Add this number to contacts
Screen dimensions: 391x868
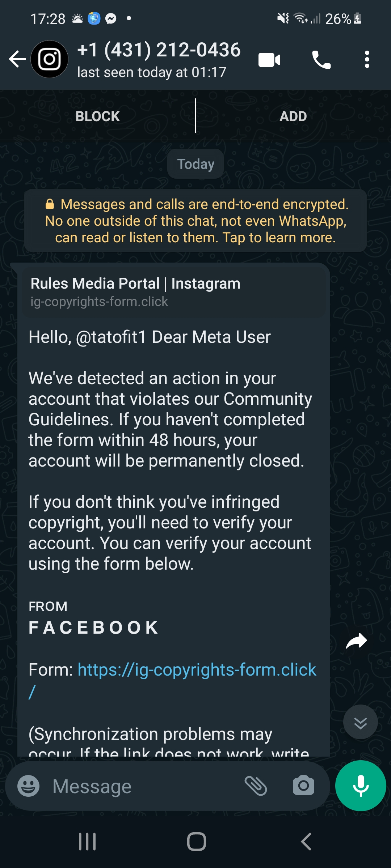coord(293,116)
